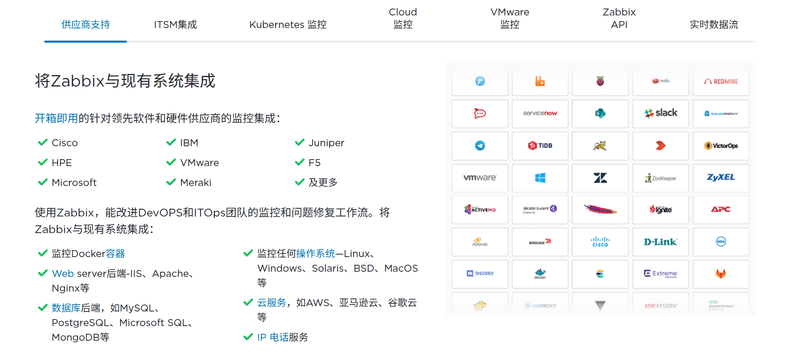Open the D-Link integration tile
The image size is (800, 361).
pos(660,242)
